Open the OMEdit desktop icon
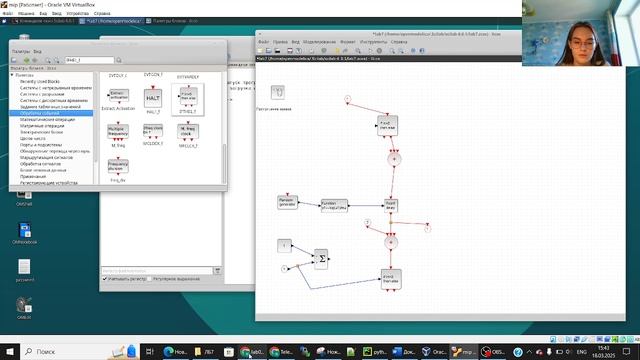Viewport: 640px width, 360px height. (24, 308)
